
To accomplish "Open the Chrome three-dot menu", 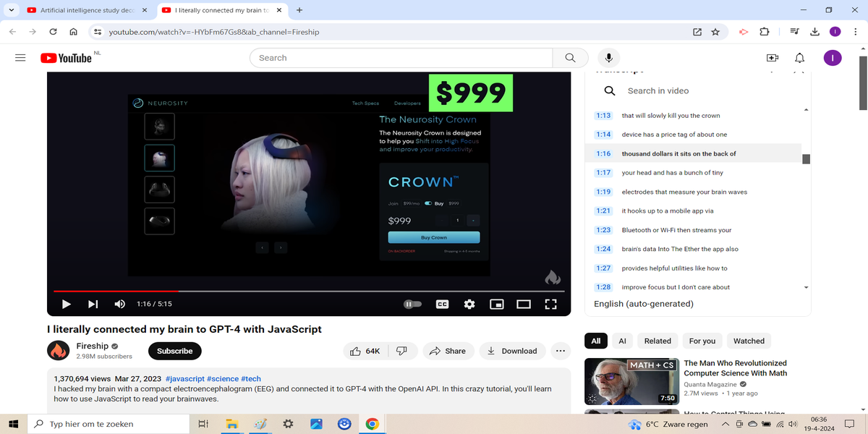I will point(855,32).
